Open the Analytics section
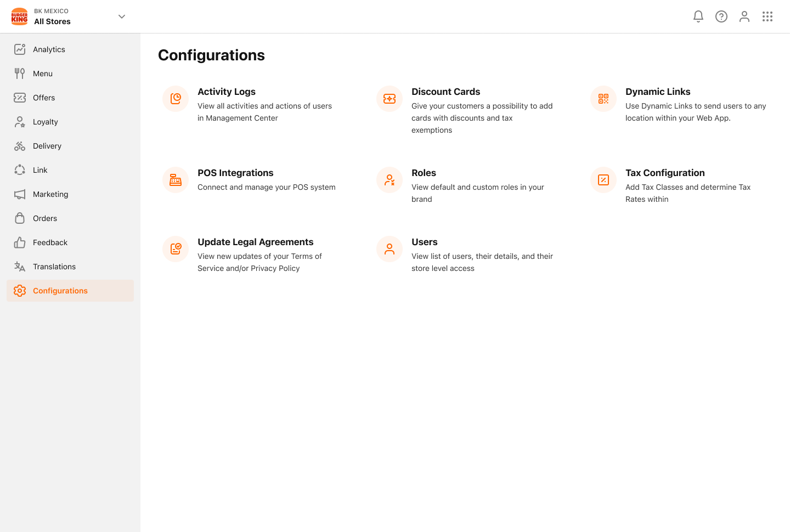 [49, 49]
